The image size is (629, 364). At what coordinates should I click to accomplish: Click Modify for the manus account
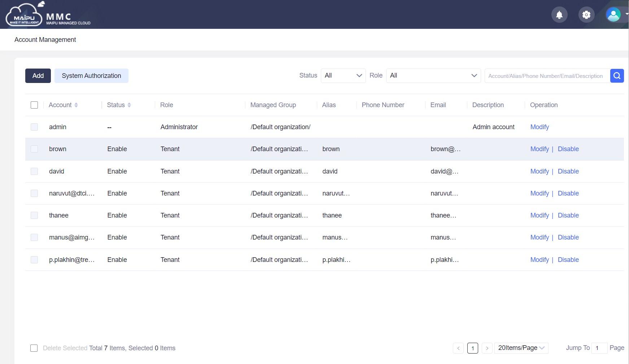click(540, 237)
